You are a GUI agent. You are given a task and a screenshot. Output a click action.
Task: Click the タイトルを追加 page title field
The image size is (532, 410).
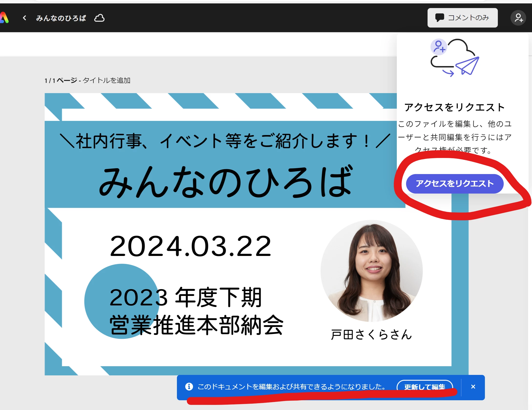coord(107,80)
